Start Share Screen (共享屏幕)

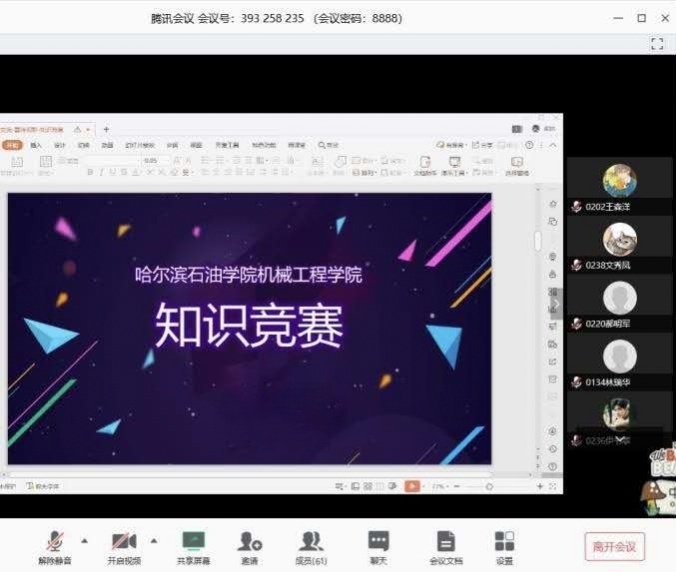click(192, 543)
